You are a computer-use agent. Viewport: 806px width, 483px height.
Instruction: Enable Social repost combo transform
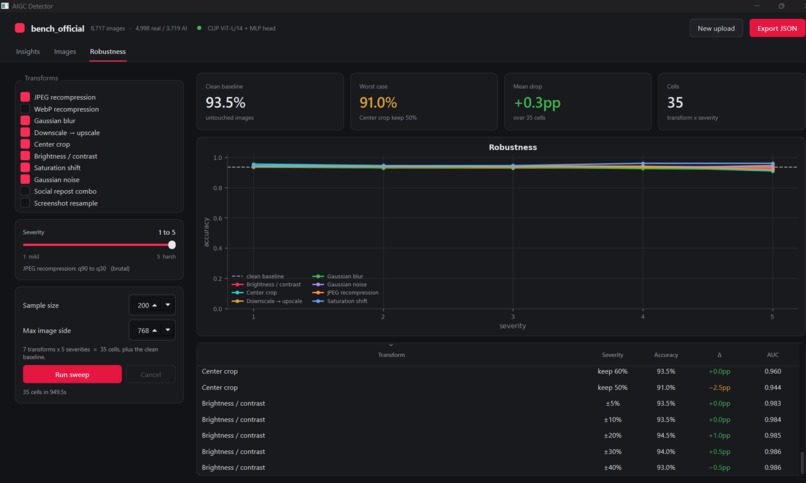point(25,191)
